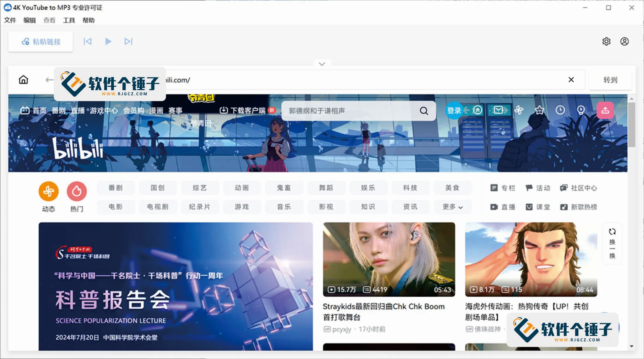The image size is (644, 359).
Task: Open the 科普报告会 banner image
Action: [176, 286]
